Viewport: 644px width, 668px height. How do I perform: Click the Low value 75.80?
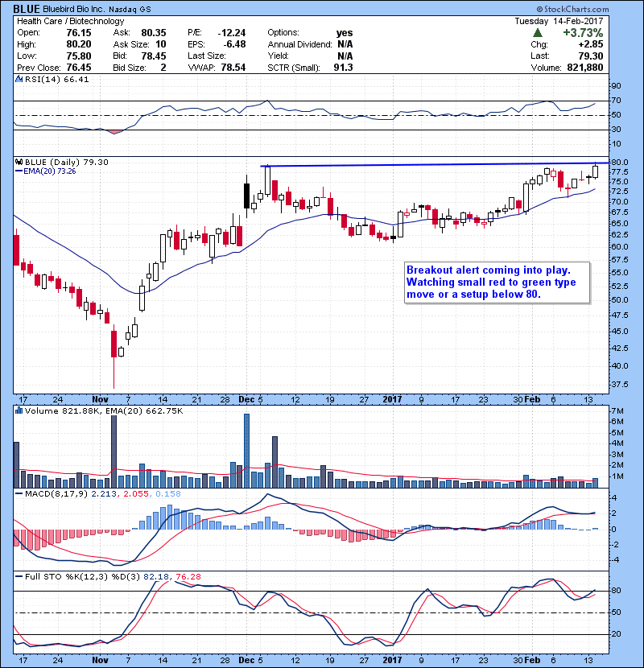(79, 56)
